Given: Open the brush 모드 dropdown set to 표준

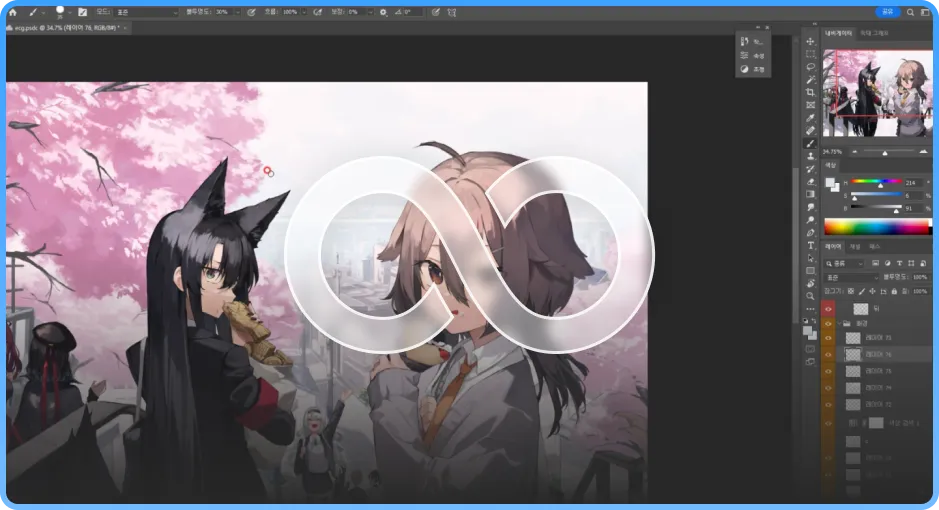Looking at the screenshot, I should click(x=146, y=12).
